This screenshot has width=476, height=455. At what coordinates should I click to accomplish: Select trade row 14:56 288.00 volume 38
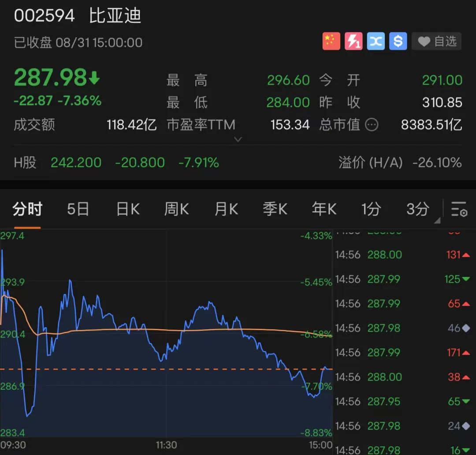click(x=402, y=377)
